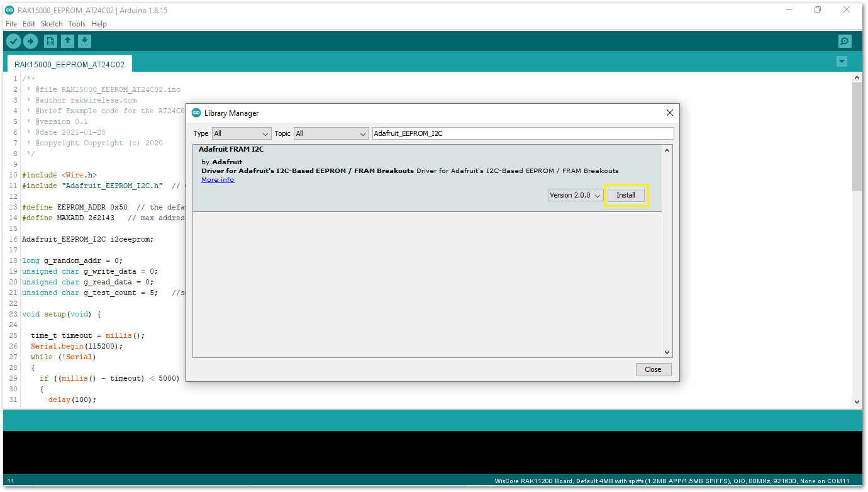Open the Type filter dropdown
The image size is (868, 492).
pos(241,133)
